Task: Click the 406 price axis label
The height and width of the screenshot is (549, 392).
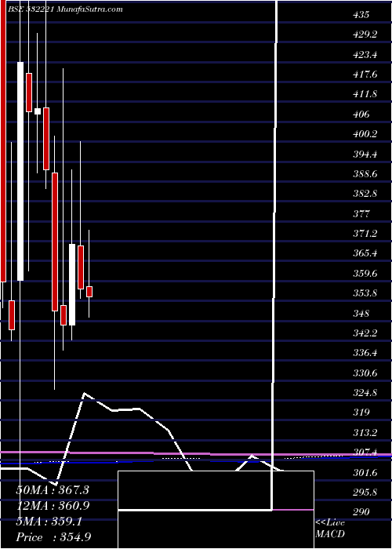Action: point(361,115)
